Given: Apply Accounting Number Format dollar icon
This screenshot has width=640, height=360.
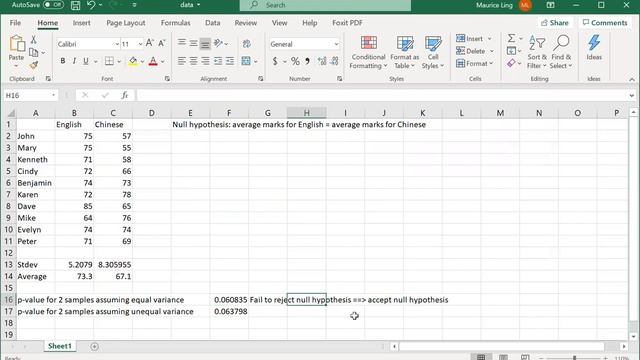Looking at the screenshot, I should pyautogui.click(x=275, y=61).
